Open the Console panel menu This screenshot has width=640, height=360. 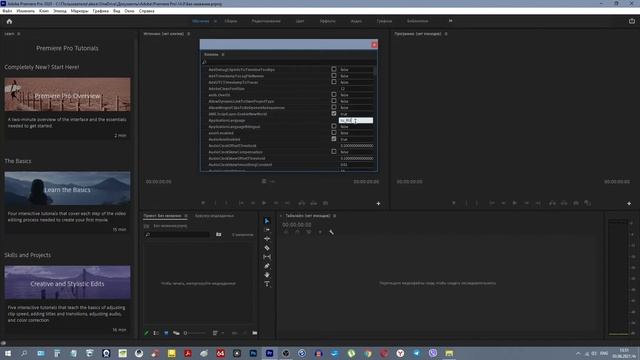[223, 54]
